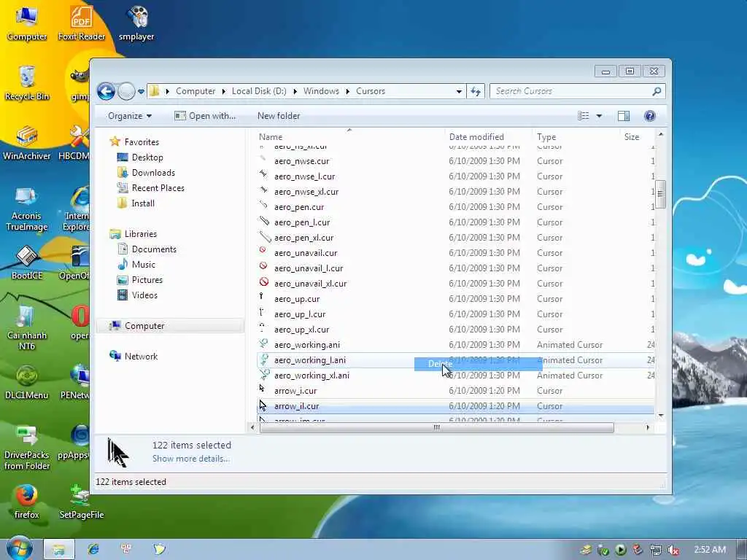The width and height of the screenshot is (747, 560).
Task: Open the Organize menu
Action: (130, 116)
